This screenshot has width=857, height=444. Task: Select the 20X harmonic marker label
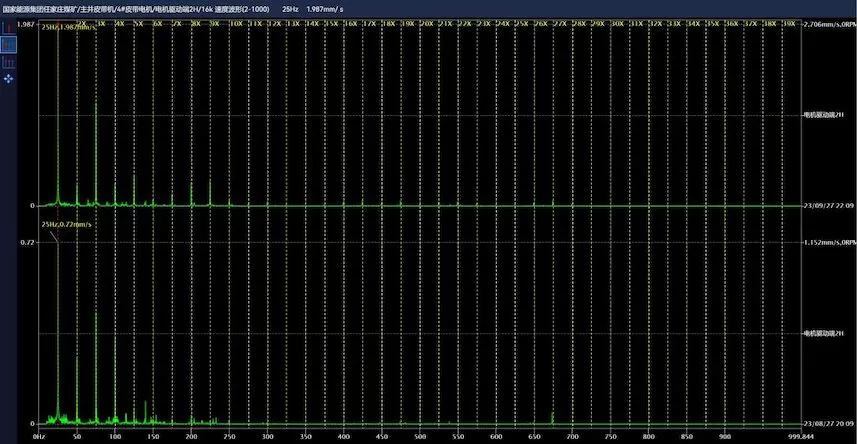[427, 22]
